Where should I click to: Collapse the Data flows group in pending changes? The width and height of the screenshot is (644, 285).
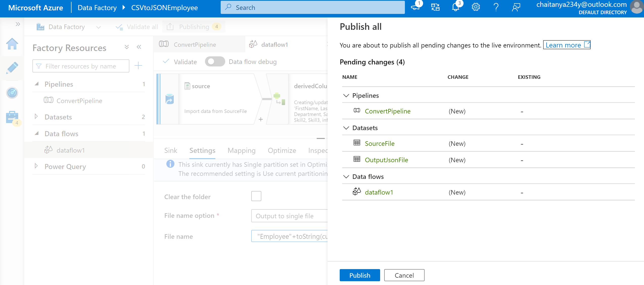coord(346,177)
